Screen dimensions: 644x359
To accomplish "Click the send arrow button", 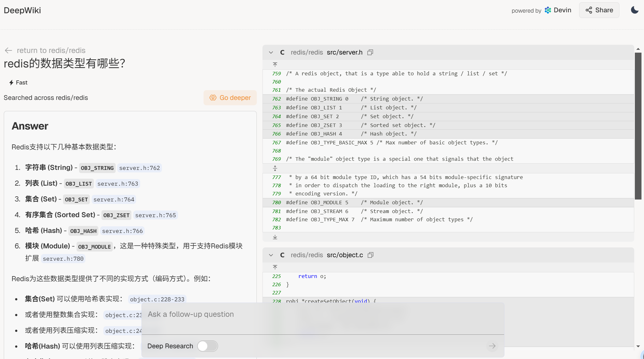I will [x=492, y=346].
